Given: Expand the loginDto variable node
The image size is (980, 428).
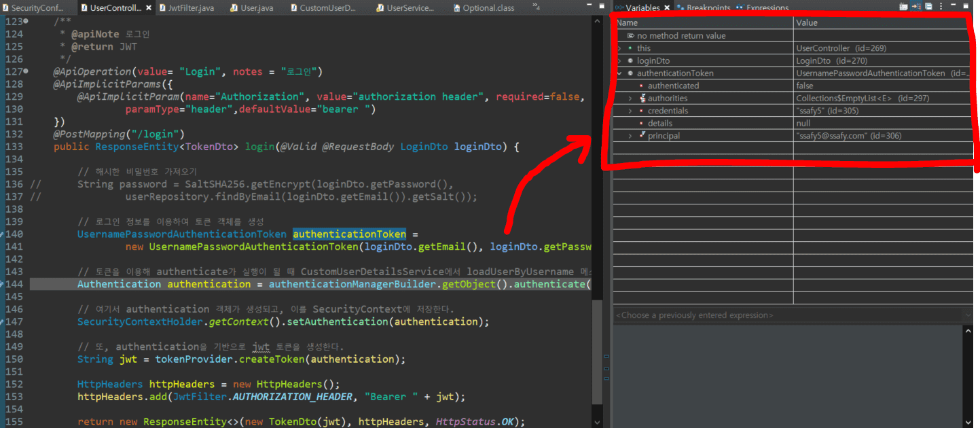Looking at the screenshot, I should [x=619, y=61].
